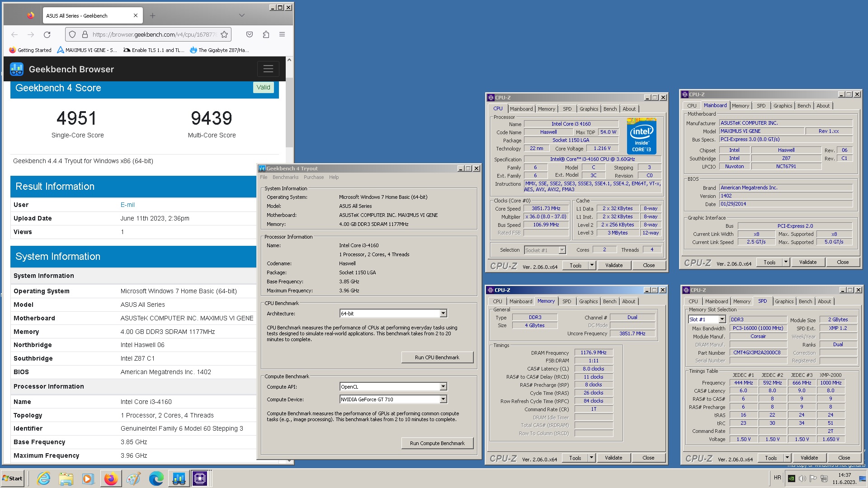Click the Intel Core i3 logo in CPU-Z
Screen dimensions: 868x488
642,136
